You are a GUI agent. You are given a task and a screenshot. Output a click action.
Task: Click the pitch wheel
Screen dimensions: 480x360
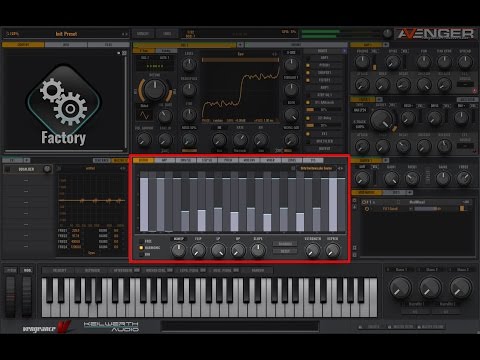[x=10, y=296]
